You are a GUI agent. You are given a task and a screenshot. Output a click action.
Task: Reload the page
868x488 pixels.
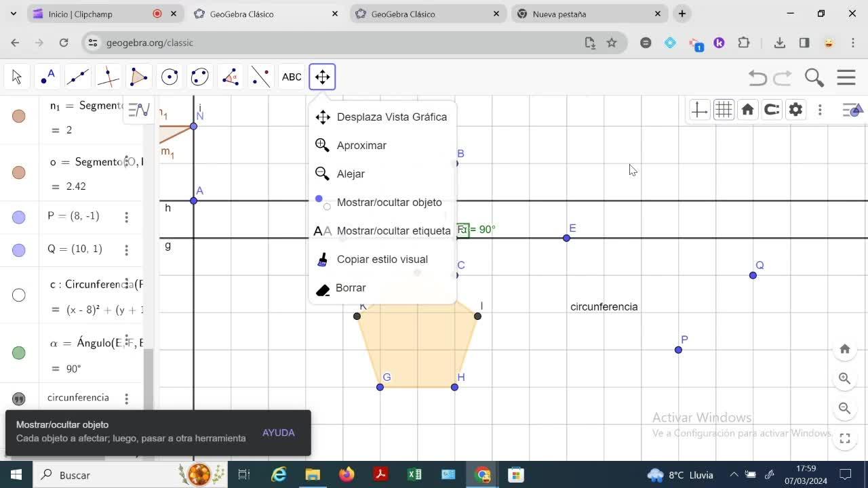[x=64, y=43]
